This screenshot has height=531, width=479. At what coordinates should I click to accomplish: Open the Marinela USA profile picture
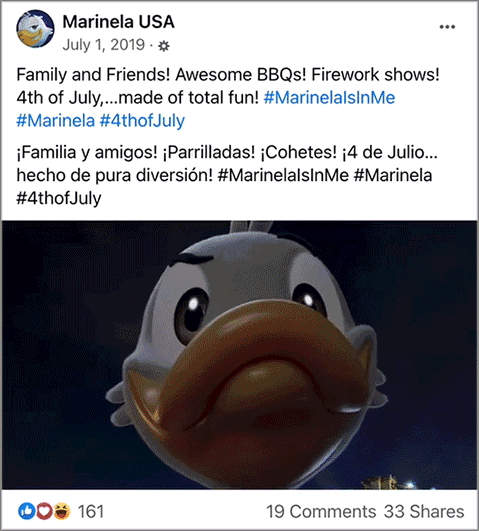pyautogui.click(x=35, y=29)
